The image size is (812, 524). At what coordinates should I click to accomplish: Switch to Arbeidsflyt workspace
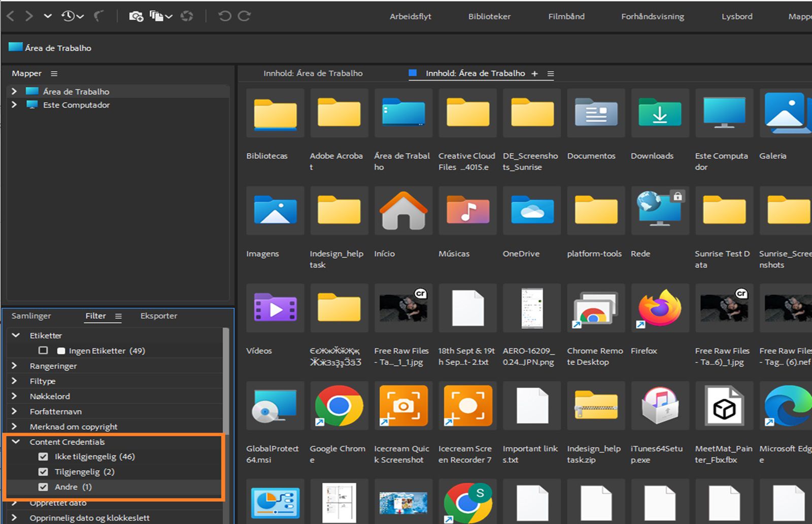pyautogui.click(x=411, y=16)
